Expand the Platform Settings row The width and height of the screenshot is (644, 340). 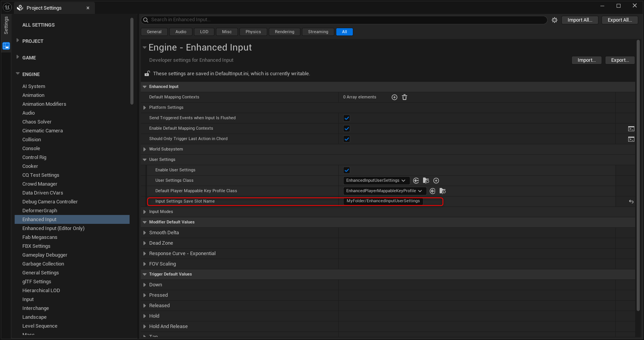tap(145, 108)
